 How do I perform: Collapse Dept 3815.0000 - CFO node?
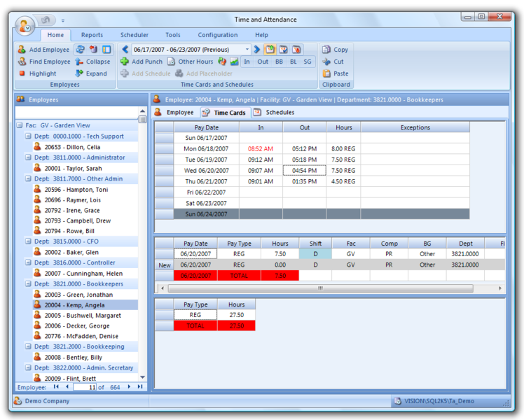pyautogui.click(x=28, y=241)
